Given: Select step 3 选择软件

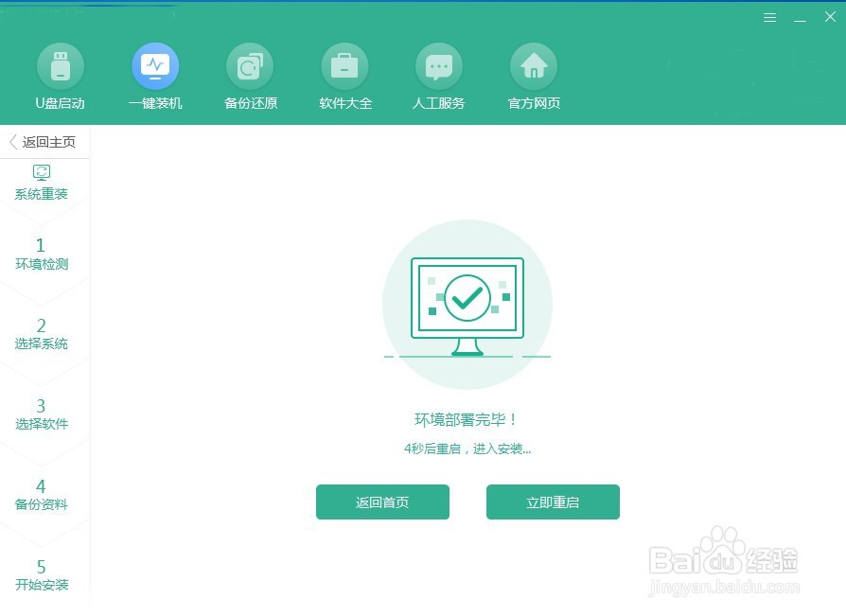Looking at the screenshot, I should [x=42, y=414].
